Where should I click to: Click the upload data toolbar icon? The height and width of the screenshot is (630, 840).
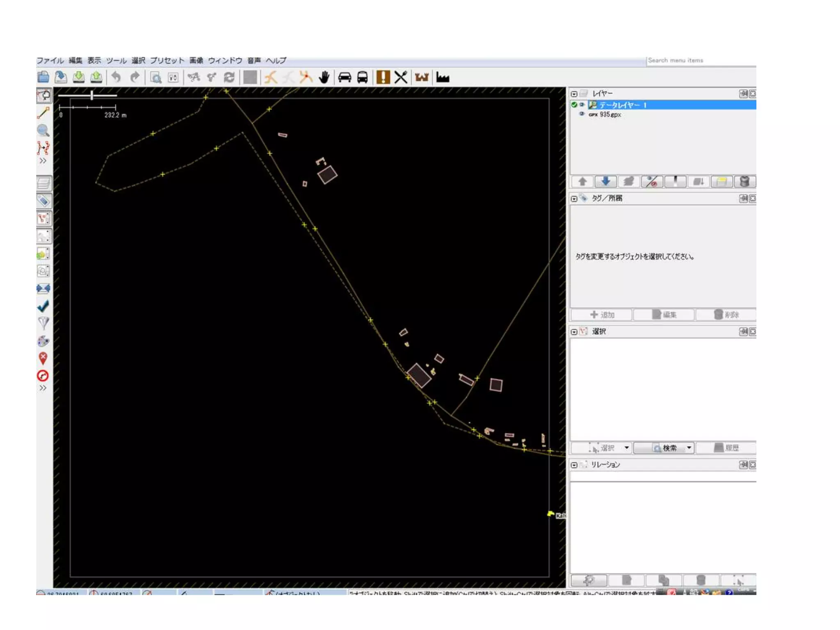pos(96,77)
